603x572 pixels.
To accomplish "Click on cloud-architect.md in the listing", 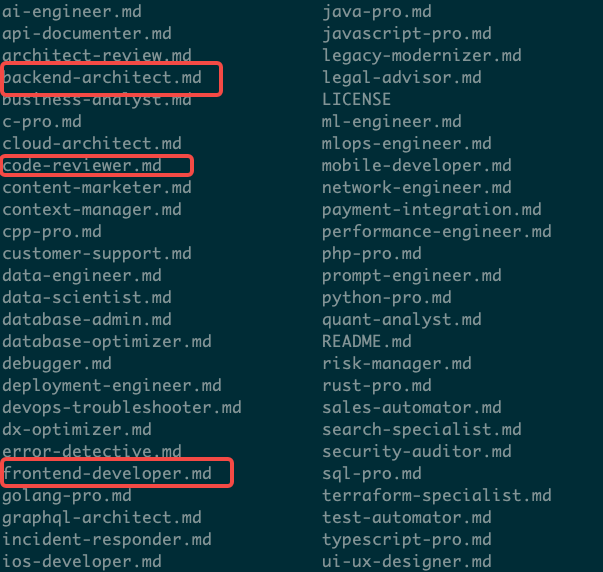I will (x=92, y=144).
